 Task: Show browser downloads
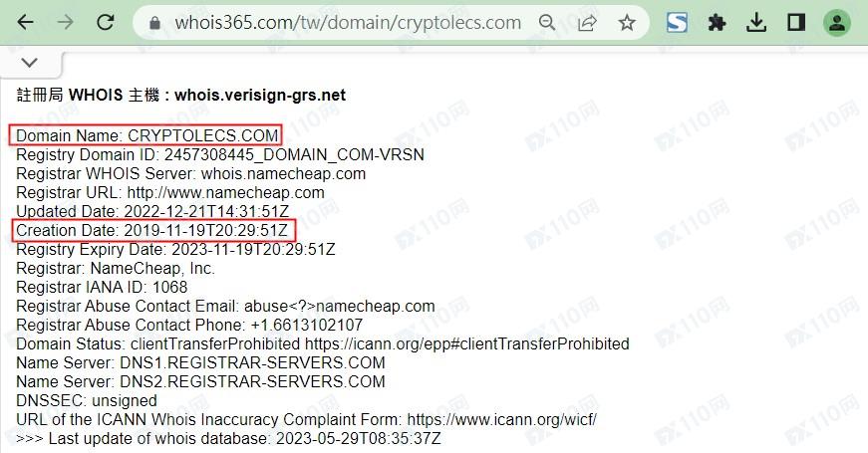(x=756, y=23)
